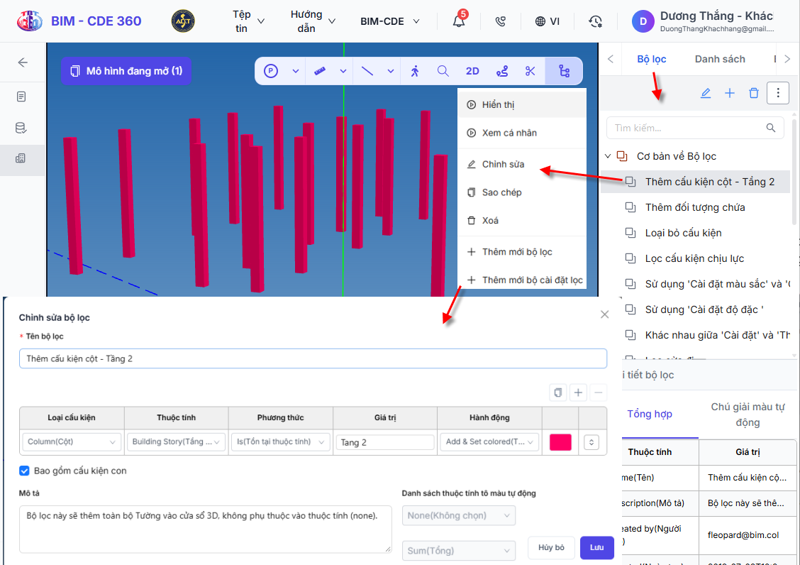Collapse the 'Cơ bản về Bộ lọc' group
This screenshot has width=800, height=565.
[x=608, y=156]
